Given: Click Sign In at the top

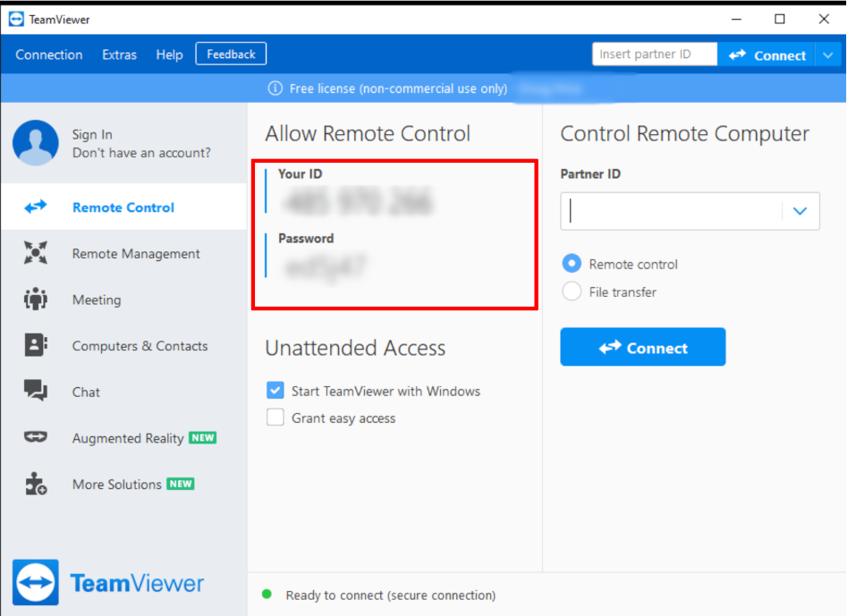Looking at the screenshot, I should [x=90, y=132].
